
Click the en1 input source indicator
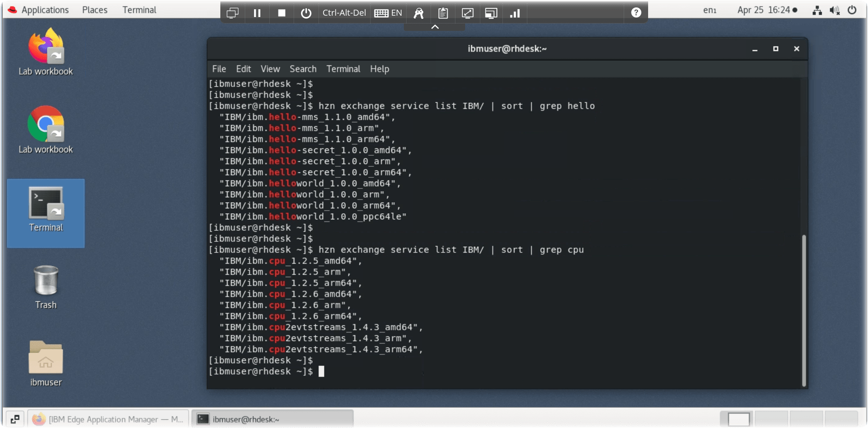pos(710,10)
